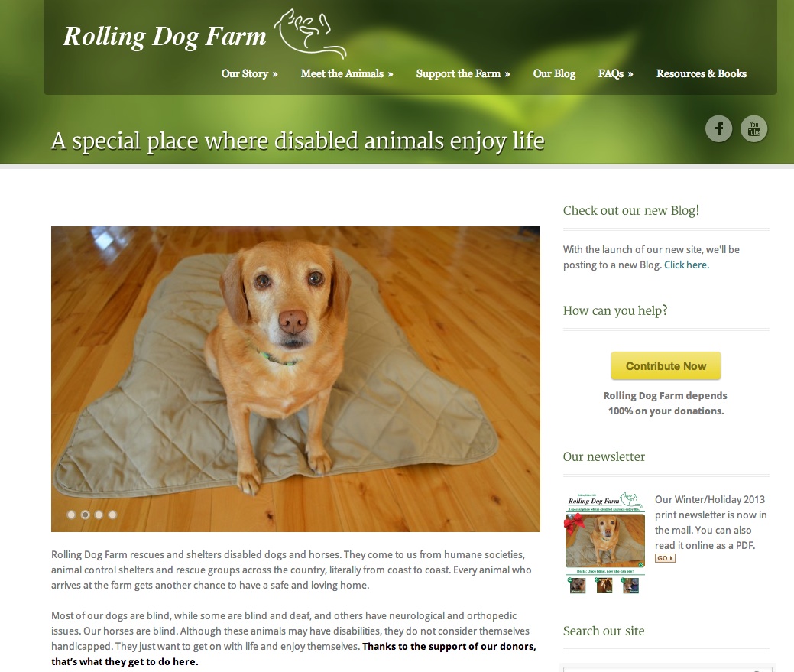
Task: Select the second slideshow dot
Action: tap(85, 515)
